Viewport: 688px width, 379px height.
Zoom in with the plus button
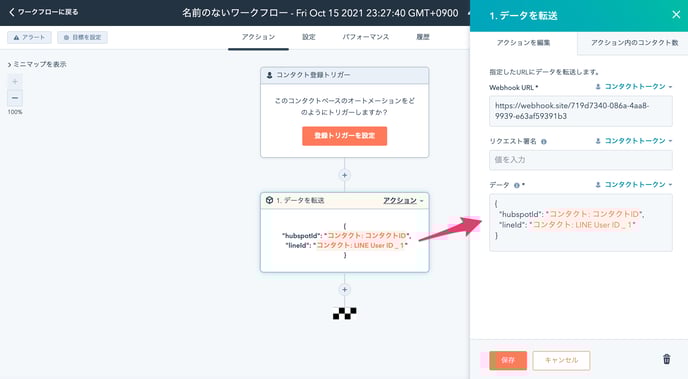pyautogui.click(x=15, y=82)
